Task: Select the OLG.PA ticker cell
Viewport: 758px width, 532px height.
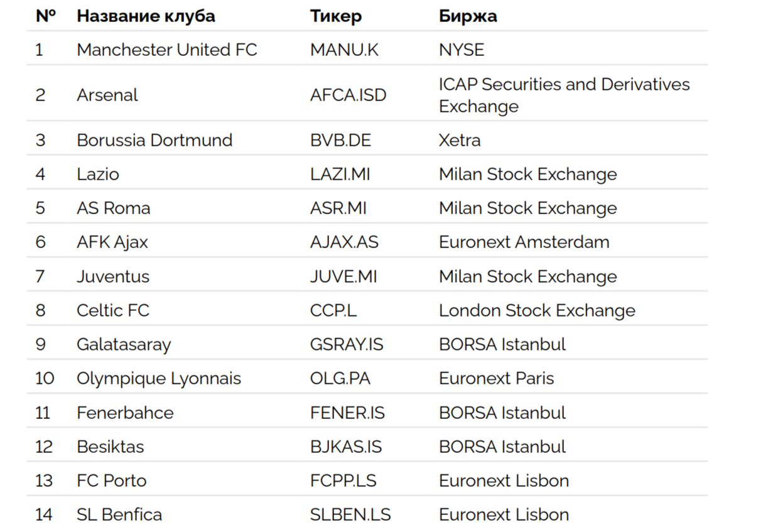Action: tap(340, 378)
